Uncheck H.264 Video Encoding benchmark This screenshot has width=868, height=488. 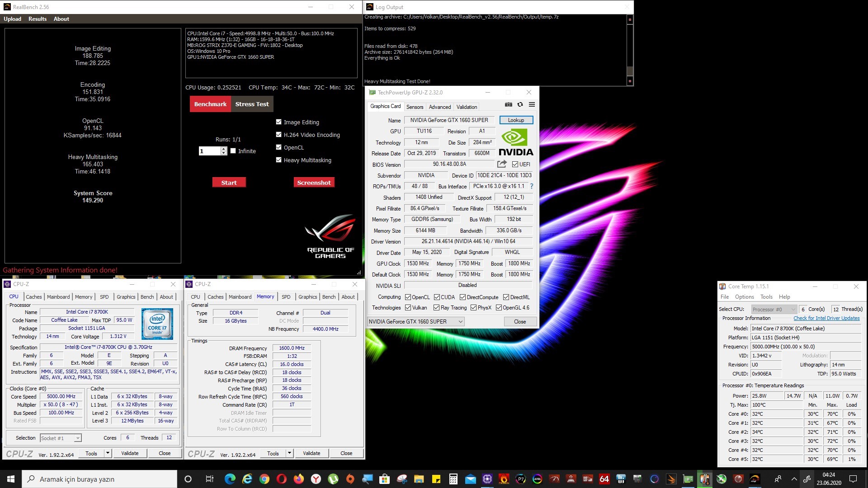(279, 135)
